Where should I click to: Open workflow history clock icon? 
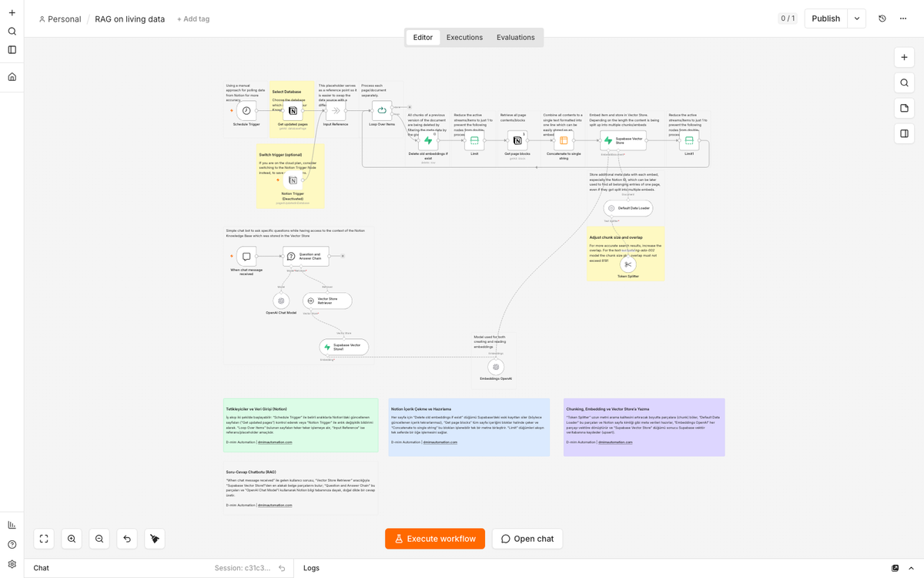tap(882, 18)
